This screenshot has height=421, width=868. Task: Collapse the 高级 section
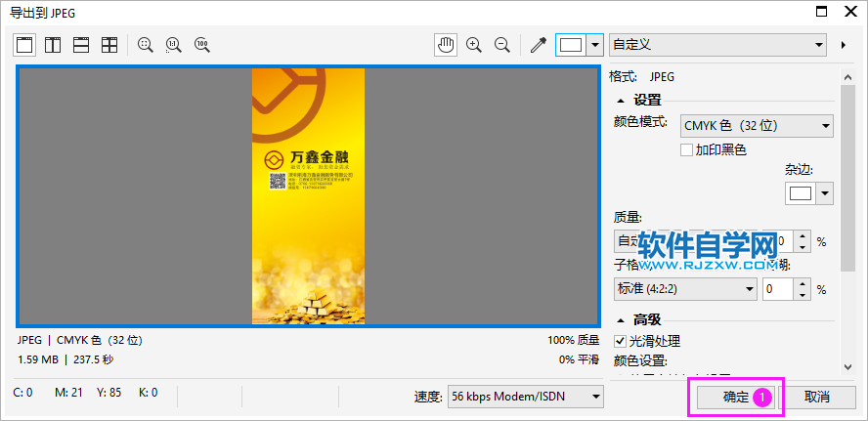tap(621, 319)
